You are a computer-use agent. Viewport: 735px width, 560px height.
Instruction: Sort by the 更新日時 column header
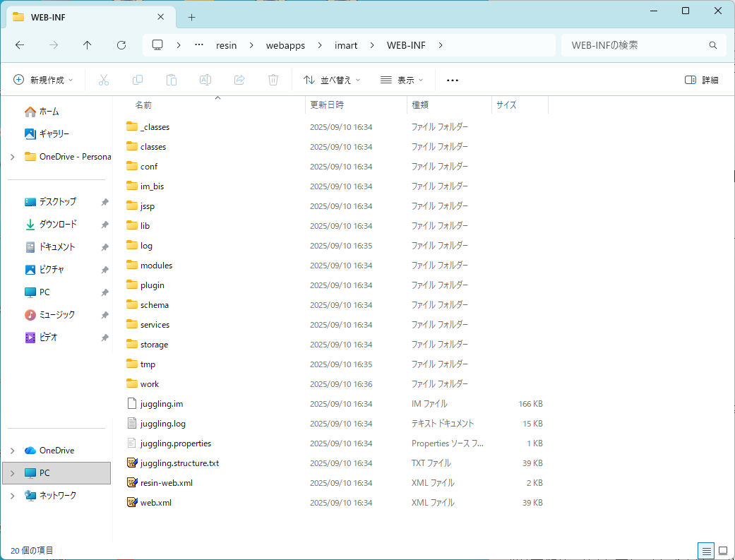[328, 105]
